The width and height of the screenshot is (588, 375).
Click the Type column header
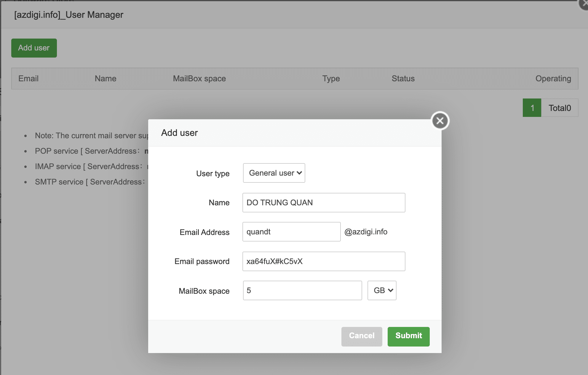click(x=331, y=79)
